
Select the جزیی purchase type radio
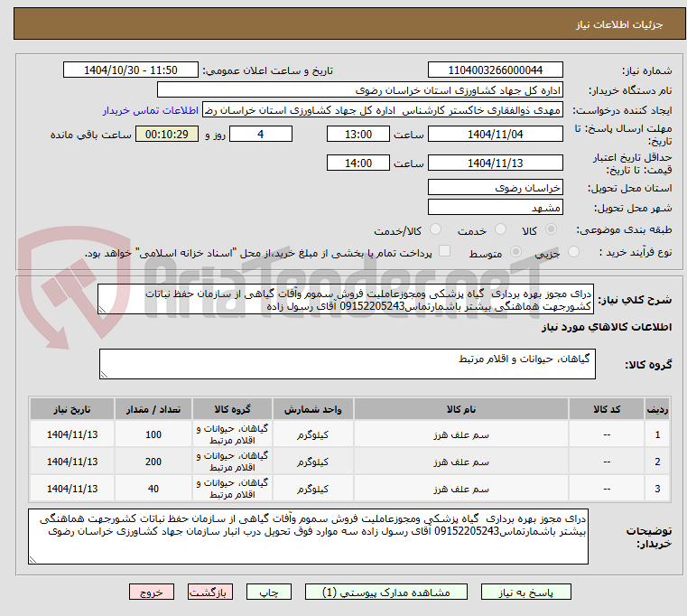(573, 252)
